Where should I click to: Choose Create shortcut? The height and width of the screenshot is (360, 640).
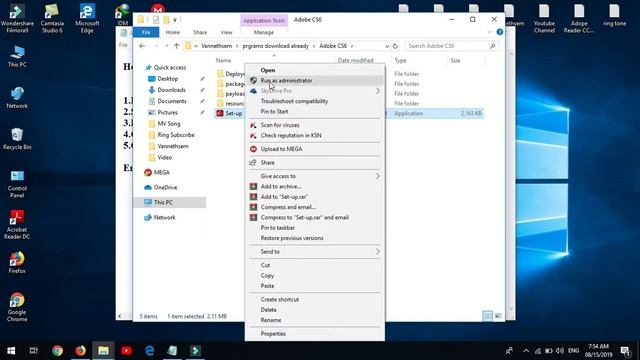tap(315, 299)
